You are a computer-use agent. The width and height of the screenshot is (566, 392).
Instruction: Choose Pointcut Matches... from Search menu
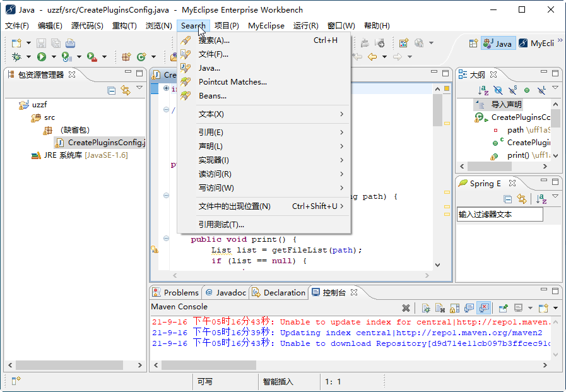tap(232, 82)
